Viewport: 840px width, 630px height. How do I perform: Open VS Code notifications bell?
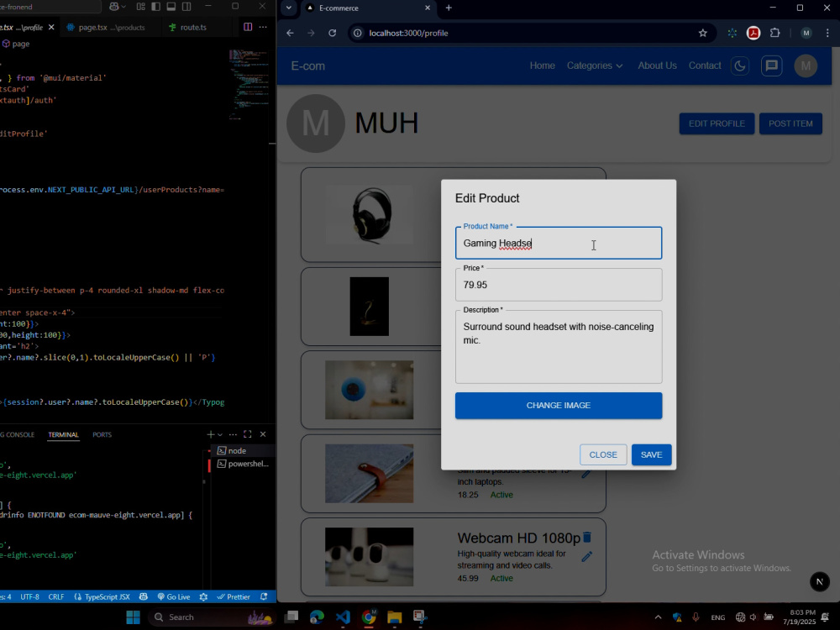click(x=264, y=596)
